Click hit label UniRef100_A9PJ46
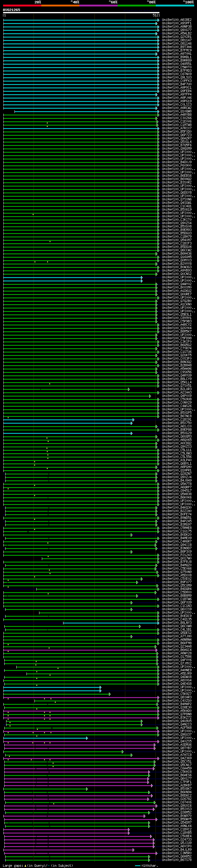This screenshot has width=197, height=868. (x=177, y=98)
